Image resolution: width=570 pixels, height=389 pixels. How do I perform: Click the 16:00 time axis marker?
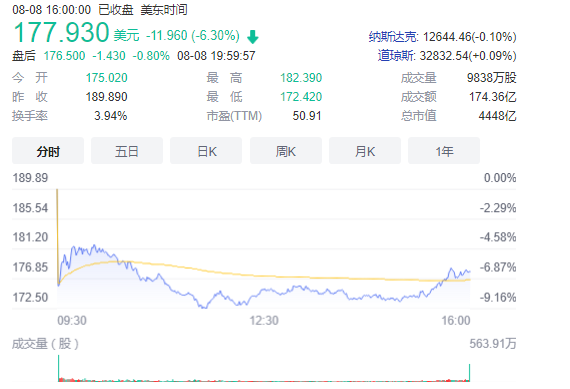tap(456, 321)
